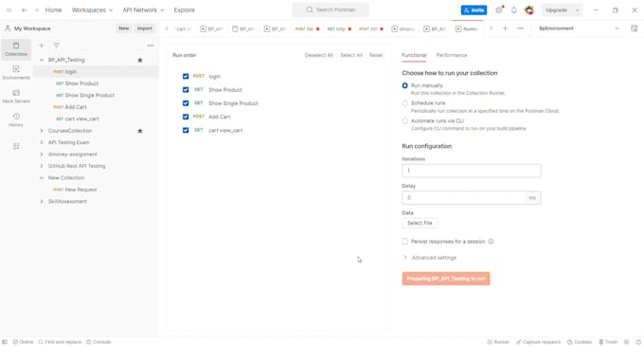Select the Run manually option
Image resolution: width=644 pixels, height=347 pixels.
(405, 85)
